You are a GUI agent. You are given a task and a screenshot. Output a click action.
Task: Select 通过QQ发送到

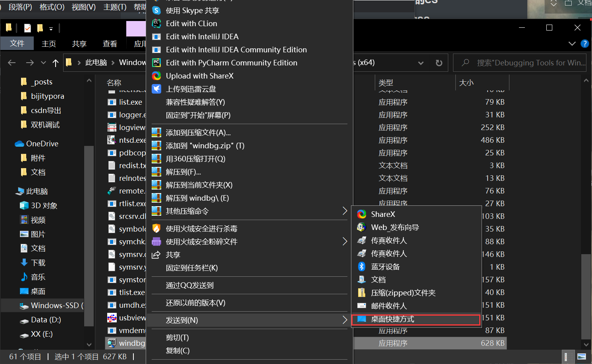click(x=249, y=285)
